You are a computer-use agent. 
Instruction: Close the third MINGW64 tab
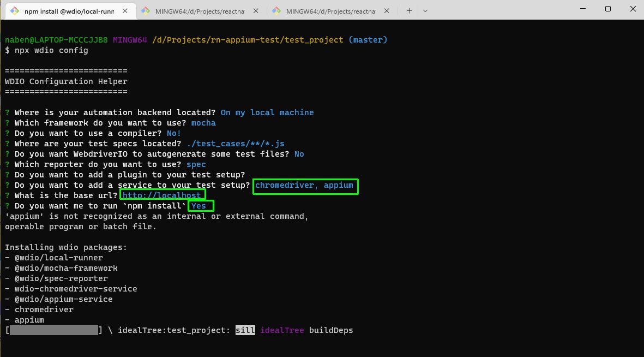(387, 11)
